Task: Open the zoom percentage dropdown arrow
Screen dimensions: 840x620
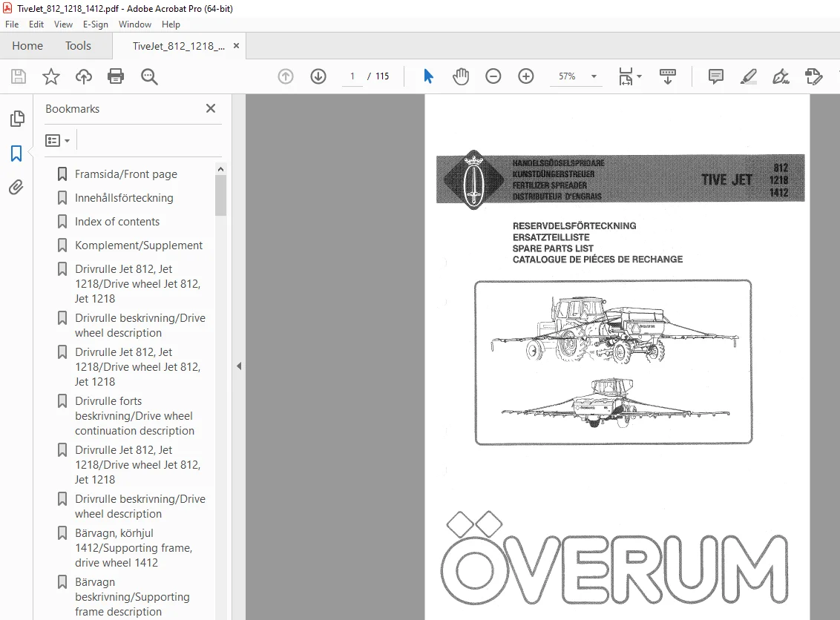Action: (594, 76)
